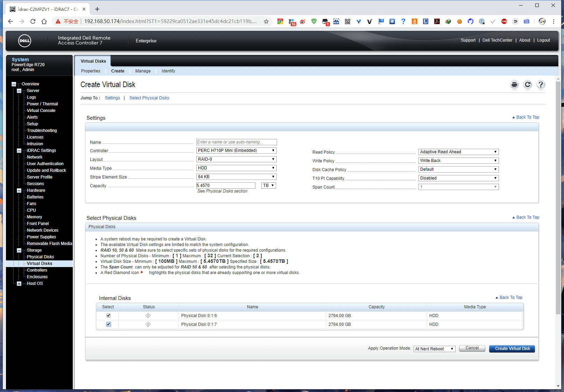Viewport: 564px width, 392px height.
Task: Open the Write Policy dropdown
Action: (458, 160)
